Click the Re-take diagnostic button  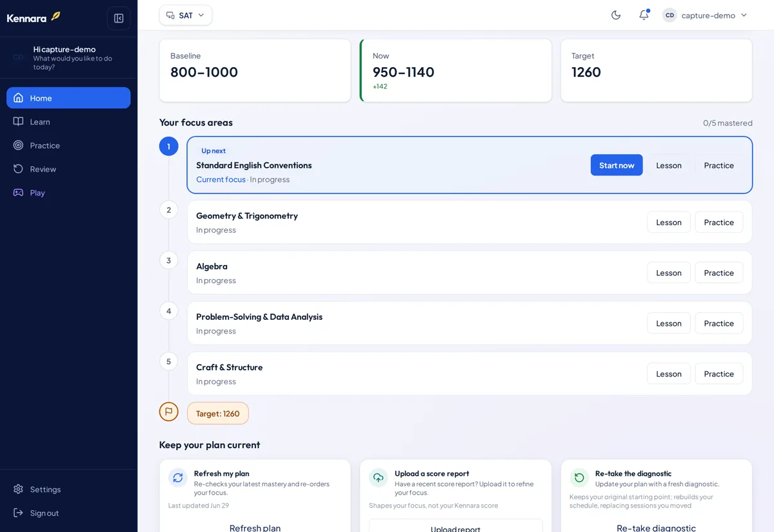(x=656, y=528)
